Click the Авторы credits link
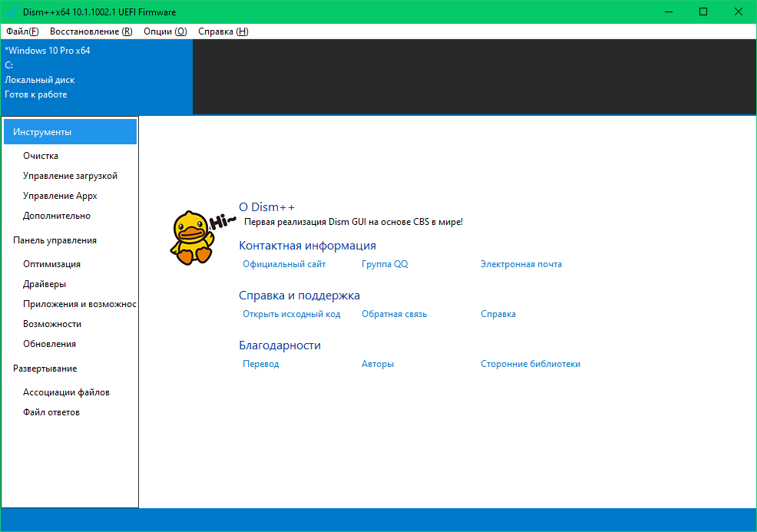The width and height of the screenshot is (757, 532). (378, 364)
